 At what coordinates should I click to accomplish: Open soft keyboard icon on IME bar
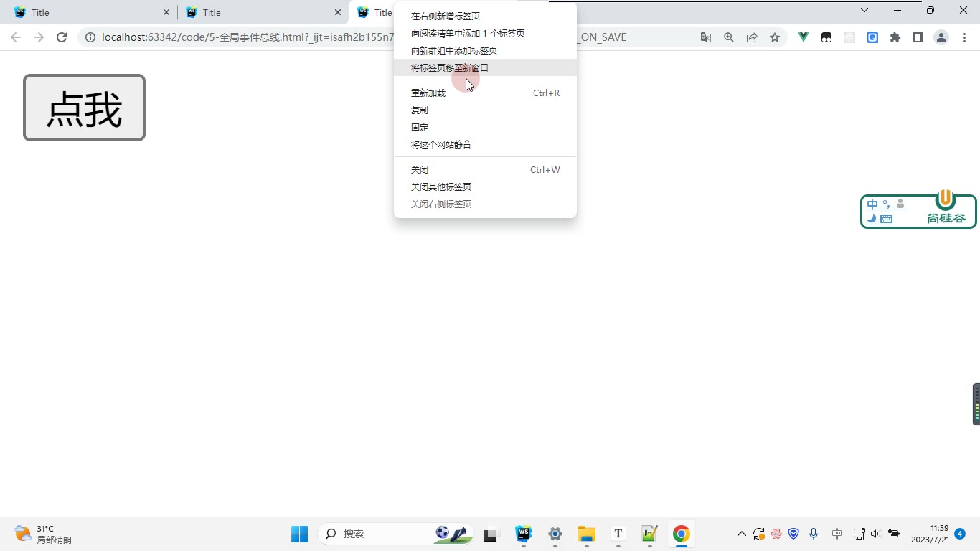click(886, 219)
